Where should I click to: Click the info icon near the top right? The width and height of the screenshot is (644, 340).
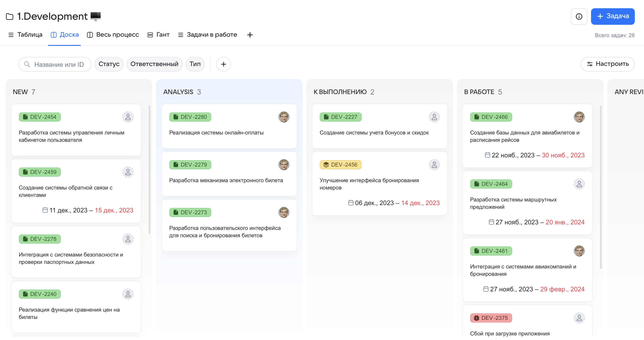(579, 17)
